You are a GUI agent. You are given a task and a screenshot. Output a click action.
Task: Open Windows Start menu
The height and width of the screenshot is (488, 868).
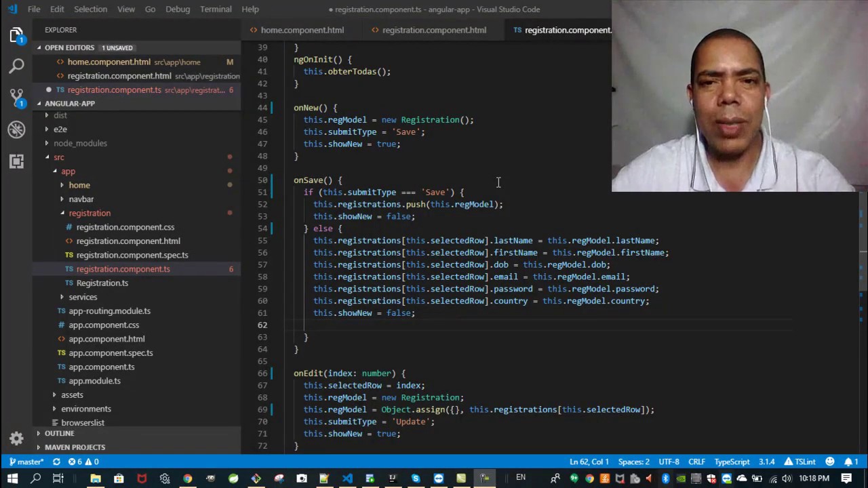[x=12, y=479]
